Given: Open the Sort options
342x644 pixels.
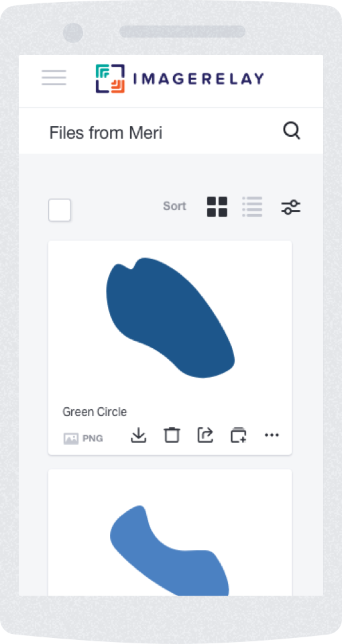Looking at the screenshot, I should coord(174,206).
